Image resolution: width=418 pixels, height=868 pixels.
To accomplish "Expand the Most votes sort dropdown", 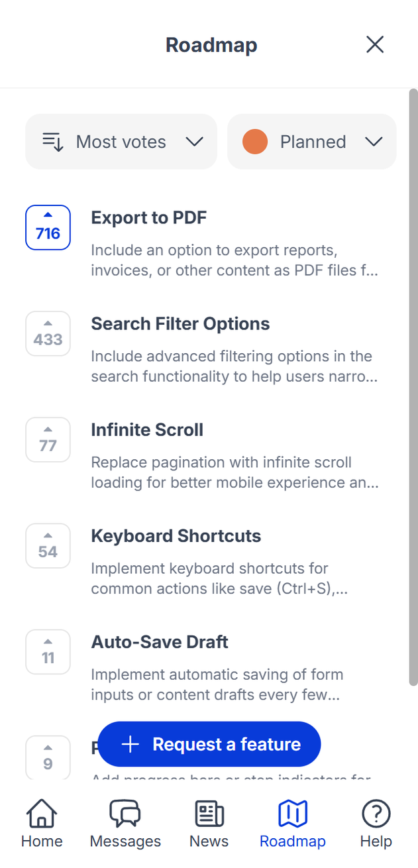I will (x=121, y=142).
